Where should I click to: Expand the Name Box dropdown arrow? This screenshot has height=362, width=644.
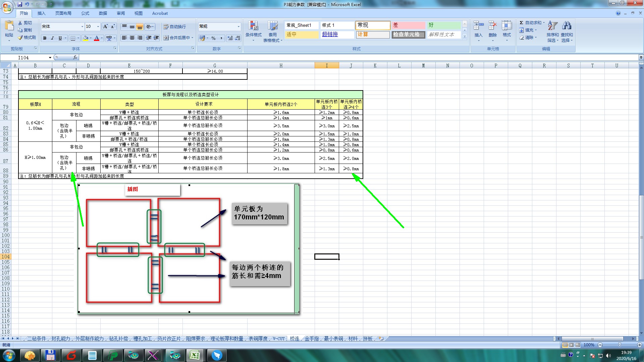pos(50,58)
